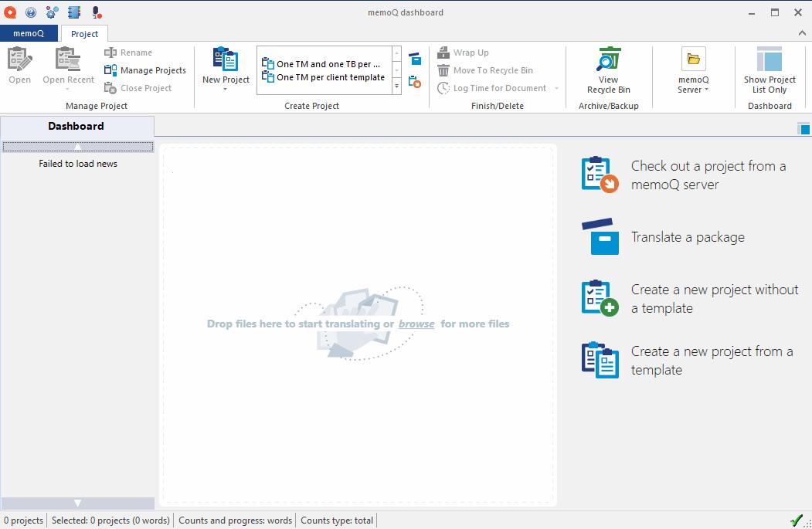Click 'Counts and progress: words' status entry
The height and width of the screenshot is (529, 812).
pos(235,521)
